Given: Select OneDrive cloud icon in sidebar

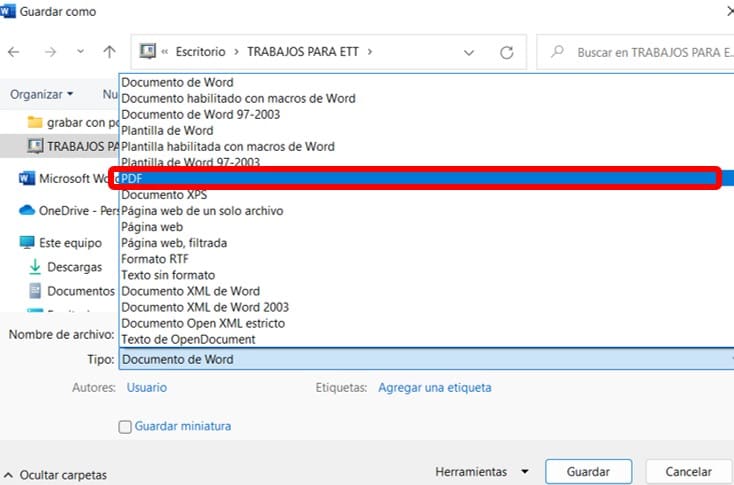Looking at the screenshot, I should click(x=27, y=211).
